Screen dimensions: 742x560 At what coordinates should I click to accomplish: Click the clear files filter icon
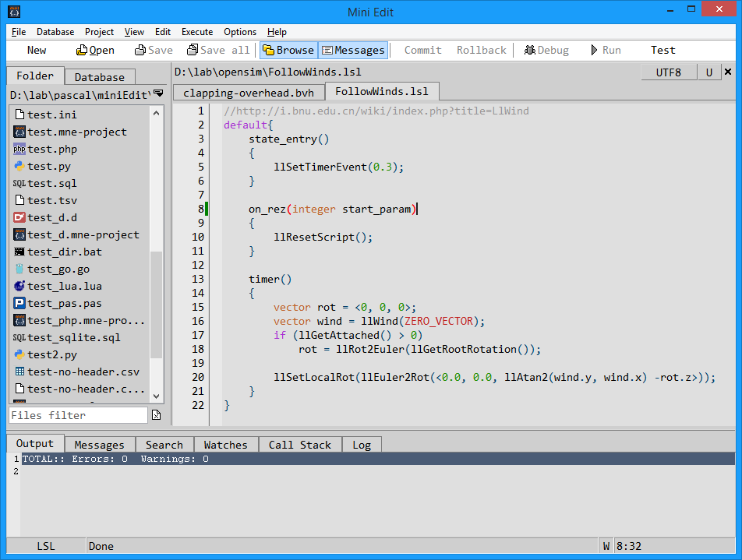click(156, 415)
